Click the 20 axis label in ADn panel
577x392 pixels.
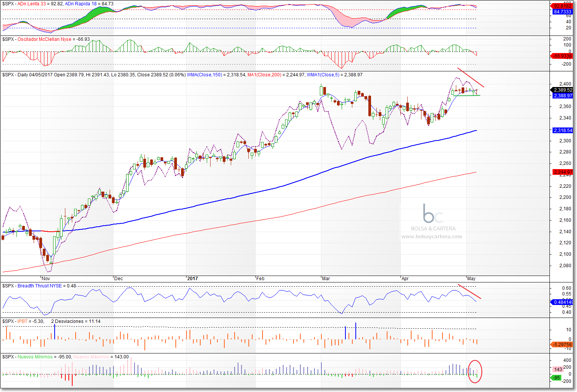569,28
